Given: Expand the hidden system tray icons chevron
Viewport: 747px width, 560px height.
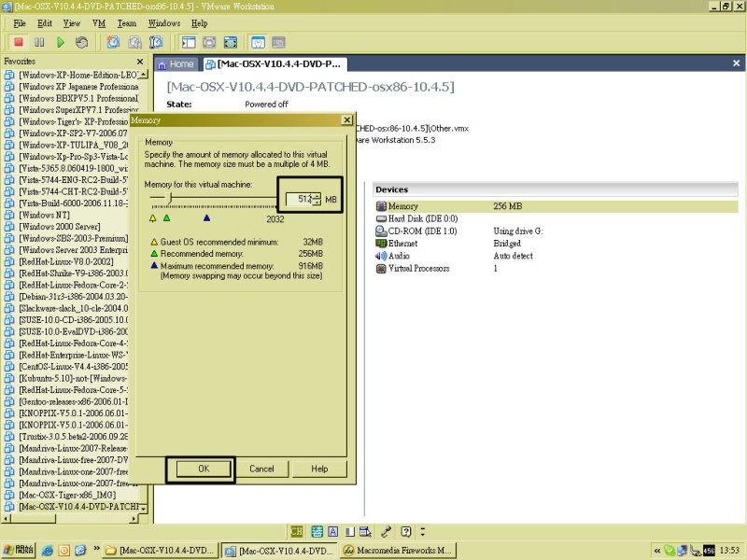Looking at the screenshot, I should [x=657, y=551].
